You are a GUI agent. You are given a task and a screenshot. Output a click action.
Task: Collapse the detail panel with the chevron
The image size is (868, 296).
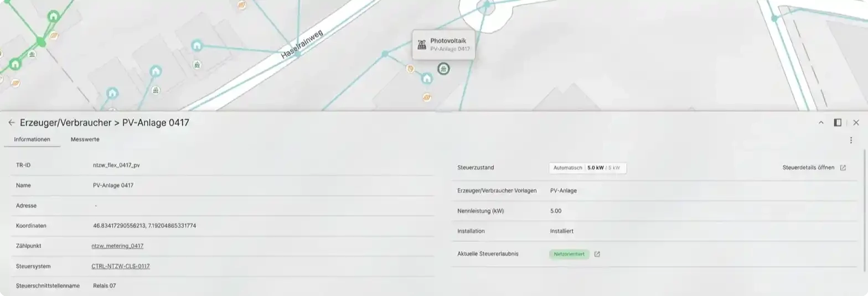[821, 122]
